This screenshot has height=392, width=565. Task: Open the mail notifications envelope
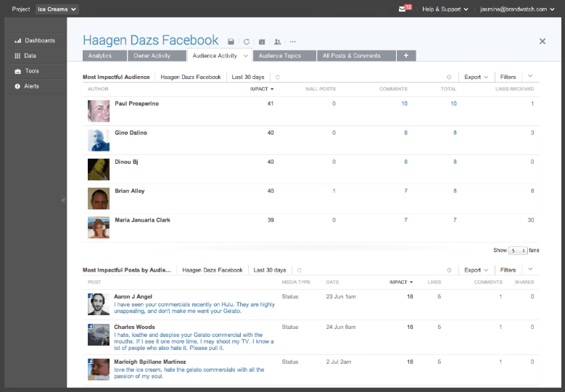click(404, 9)
